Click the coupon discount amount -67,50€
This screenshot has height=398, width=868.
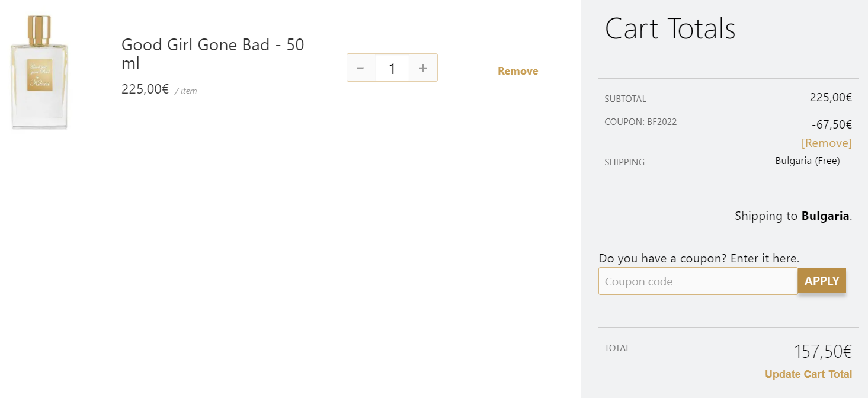(831, 124)
